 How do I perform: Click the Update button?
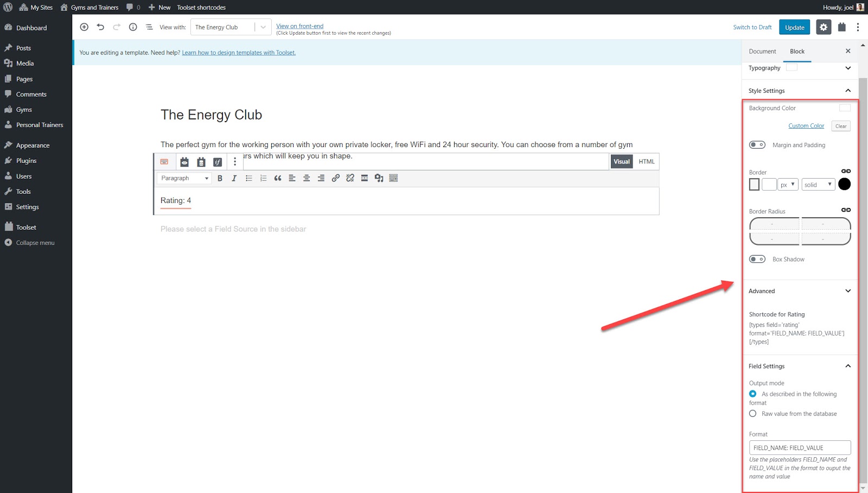coord(794,27)
